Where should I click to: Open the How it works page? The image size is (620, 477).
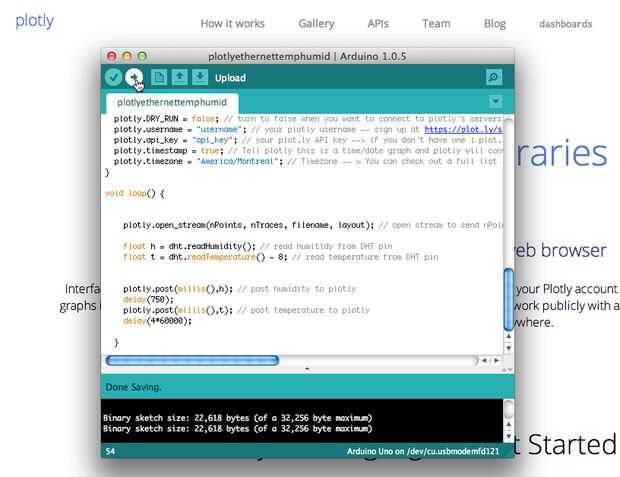pyautogui.click(x=232, y=24)
